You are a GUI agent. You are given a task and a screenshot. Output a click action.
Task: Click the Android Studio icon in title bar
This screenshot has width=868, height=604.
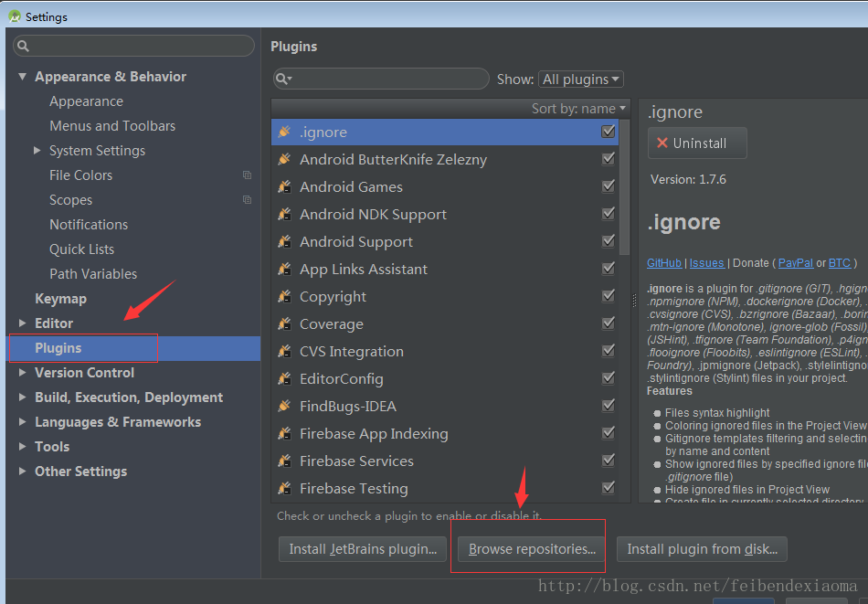(15, 16)
